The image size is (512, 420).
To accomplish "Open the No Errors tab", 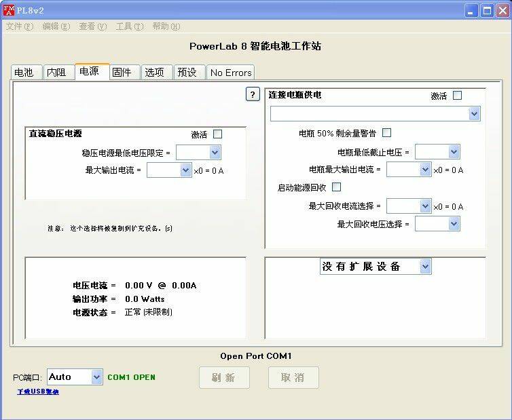I will [230, 73].
